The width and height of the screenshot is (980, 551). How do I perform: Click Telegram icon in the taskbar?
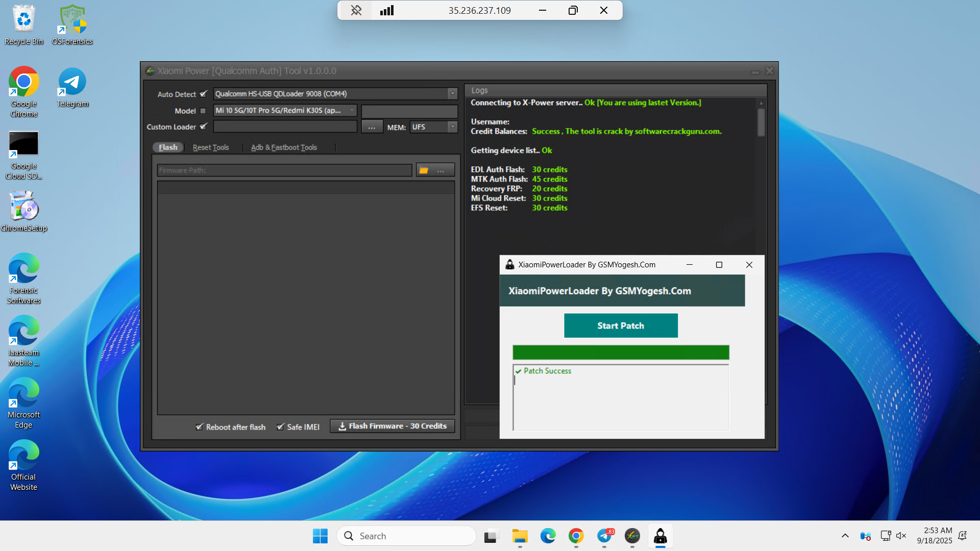pos(604,536)
